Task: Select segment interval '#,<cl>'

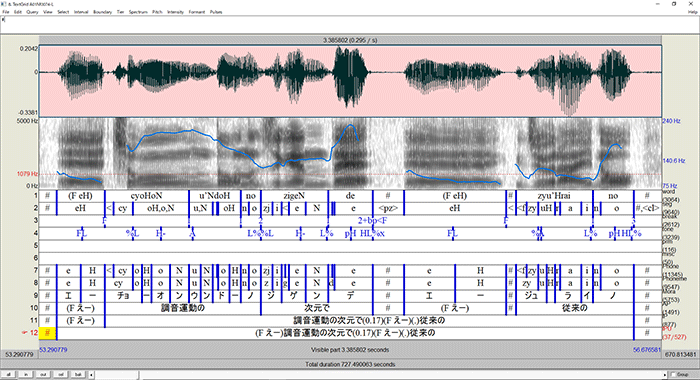Action: pyautogui.click(x=647, y=208)
